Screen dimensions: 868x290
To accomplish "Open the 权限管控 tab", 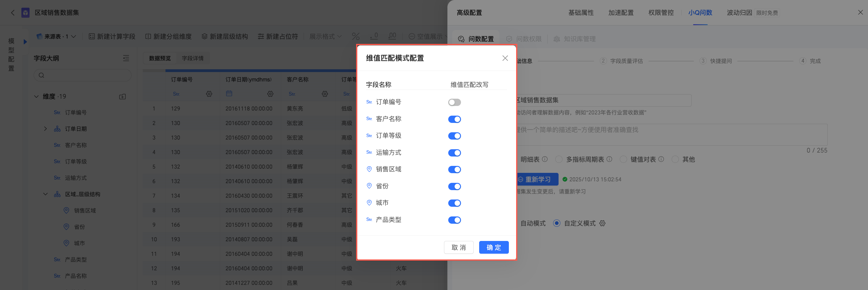I will click(661, 13).
